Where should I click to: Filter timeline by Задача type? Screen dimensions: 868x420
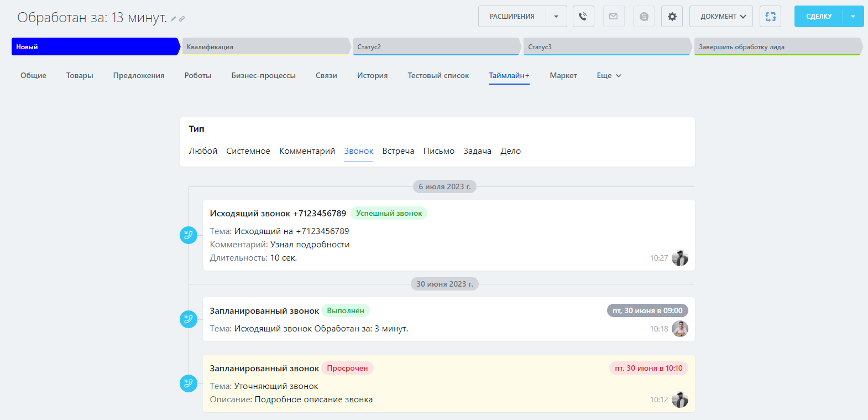(477, 151)
